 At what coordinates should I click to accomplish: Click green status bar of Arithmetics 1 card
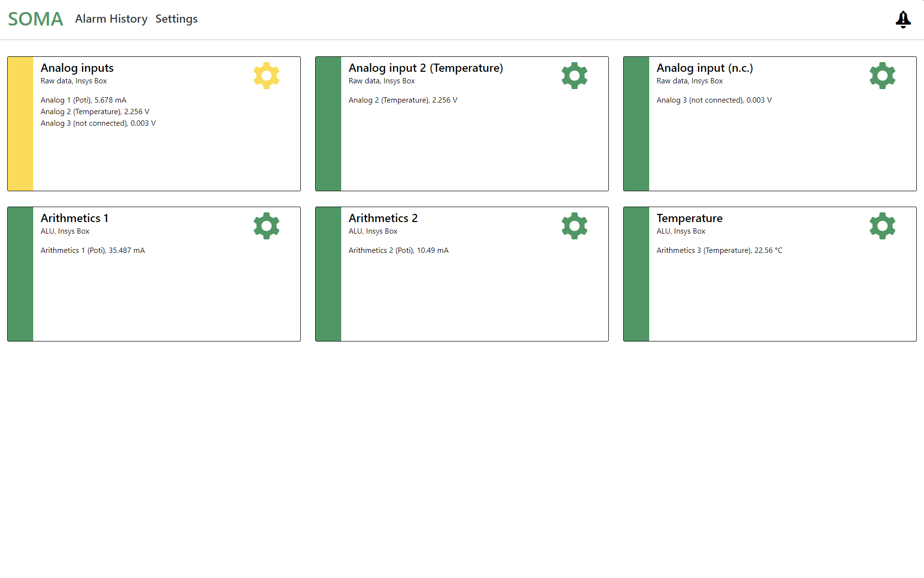coord(20,274)
